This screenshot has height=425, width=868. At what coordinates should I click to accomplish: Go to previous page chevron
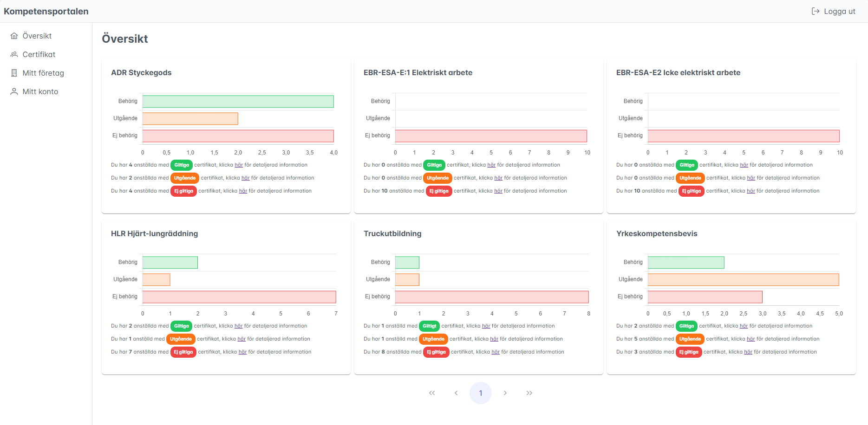[x=456, y=393]
